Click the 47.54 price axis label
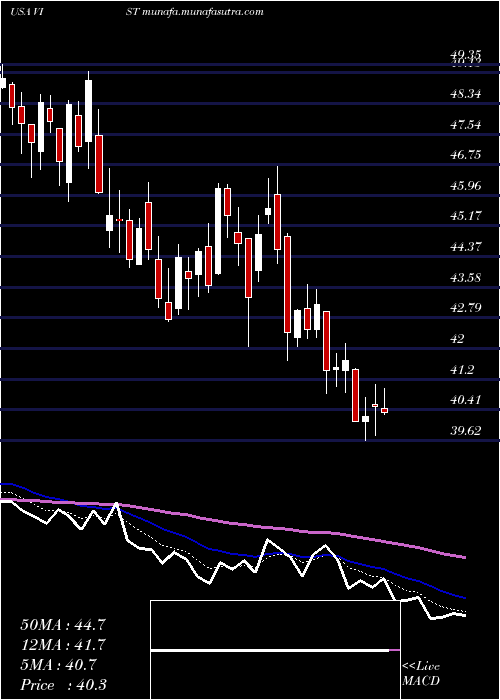Screen dimensions: 500x700 click(467, 125)
